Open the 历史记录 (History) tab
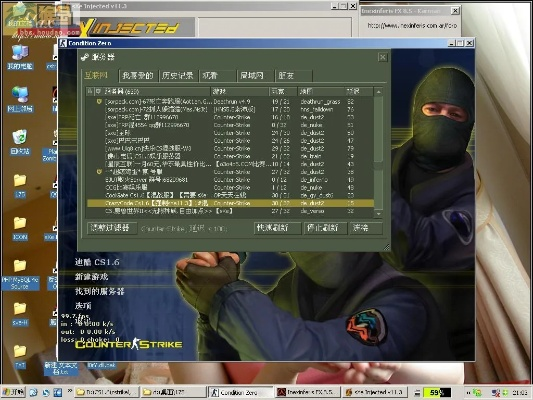Viewport: 533px width, 400px height. coord(178,75)
